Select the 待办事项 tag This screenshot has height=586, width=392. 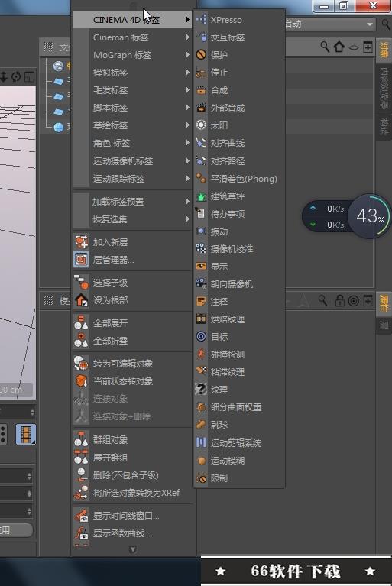(238, 214)
